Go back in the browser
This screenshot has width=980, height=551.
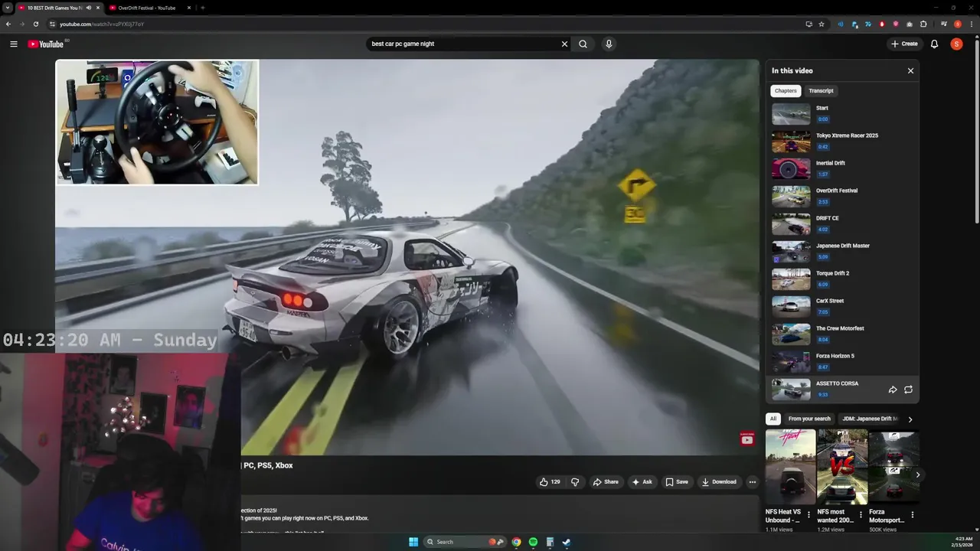[8, 24]
